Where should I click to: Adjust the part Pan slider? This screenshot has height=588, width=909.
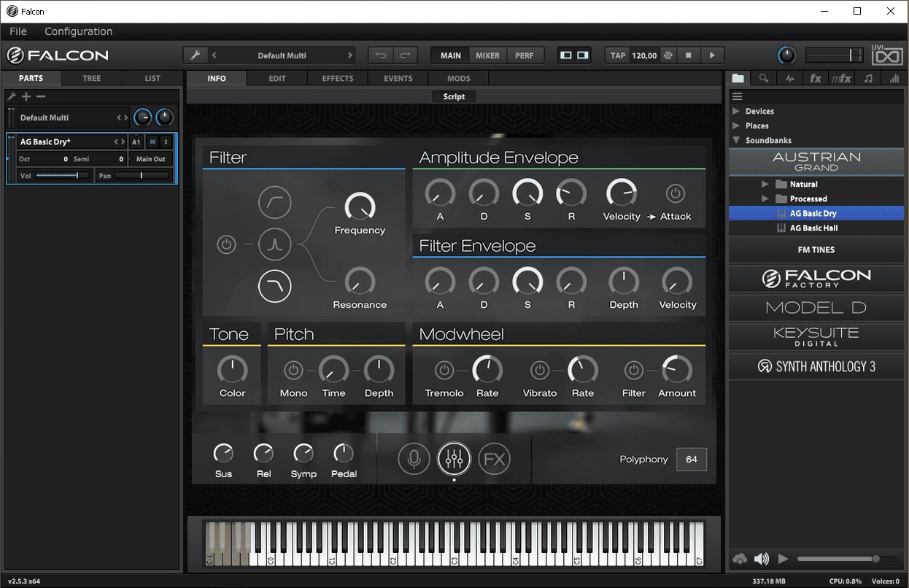pos(142,176)
